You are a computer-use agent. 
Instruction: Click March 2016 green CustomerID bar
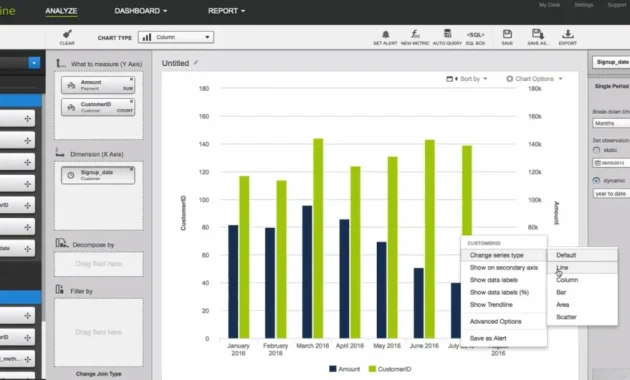(318, 238)
